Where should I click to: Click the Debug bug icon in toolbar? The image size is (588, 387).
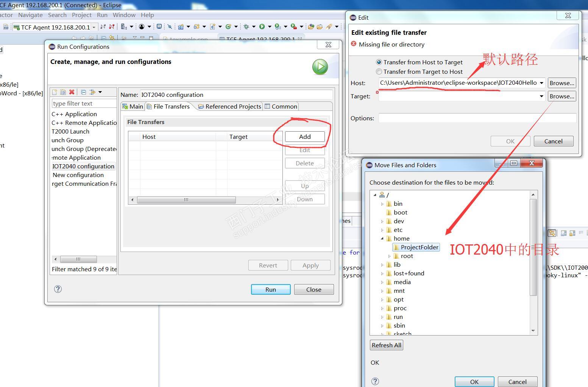(x=246, y=26)
